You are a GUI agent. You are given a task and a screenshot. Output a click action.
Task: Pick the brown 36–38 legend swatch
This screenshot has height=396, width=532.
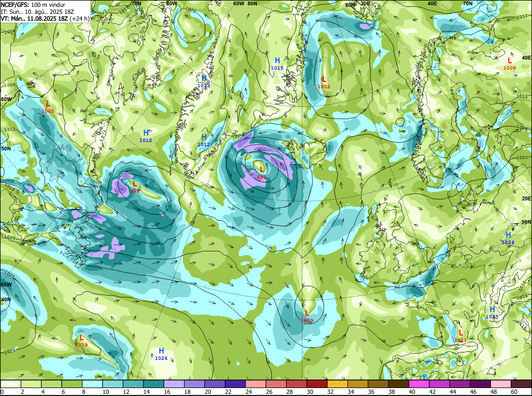[378, 384]
